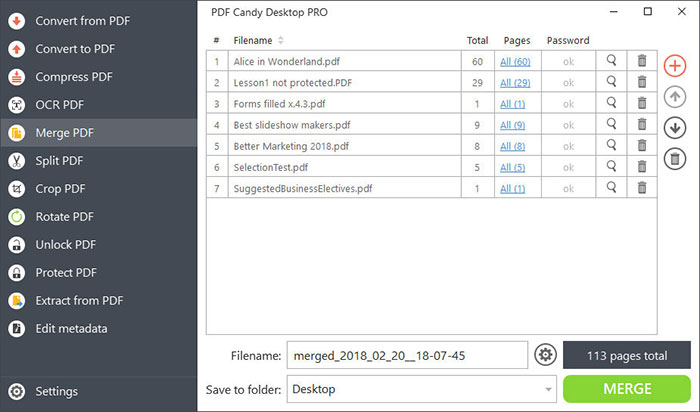Maximize the PDF Candy Desktop window
This screenshot has height=412, width=700.
tap(648, 12)
